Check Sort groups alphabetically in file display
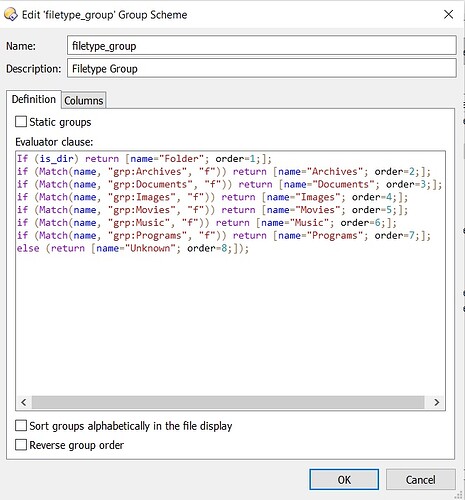The image size is (465, 500). [x=21, y=426]
